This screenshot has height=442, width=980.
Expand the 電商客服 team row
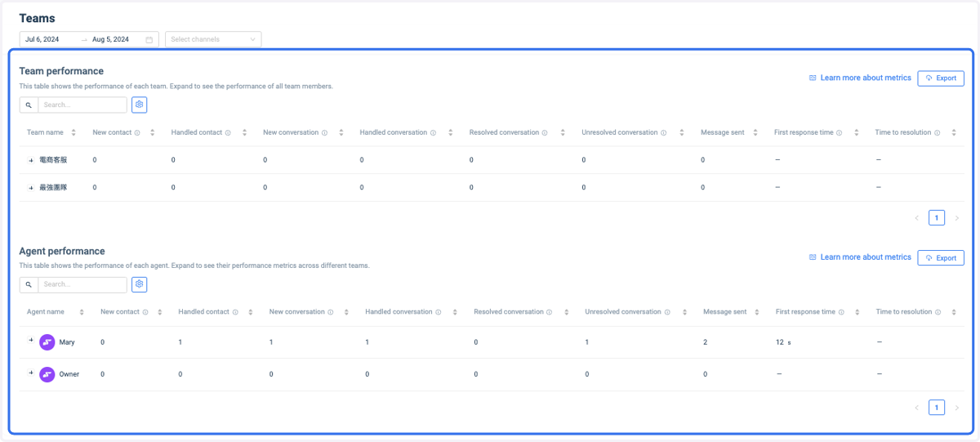pos(31,160)
